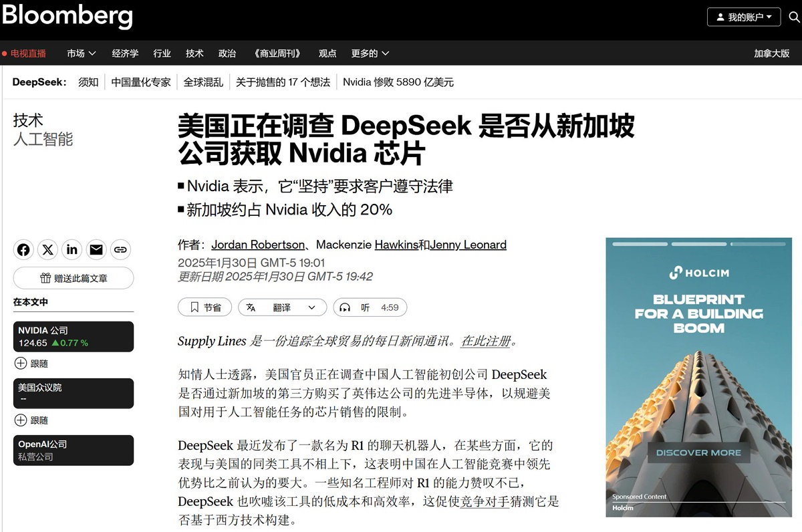Share article on LinkedIn

(72, 250)
